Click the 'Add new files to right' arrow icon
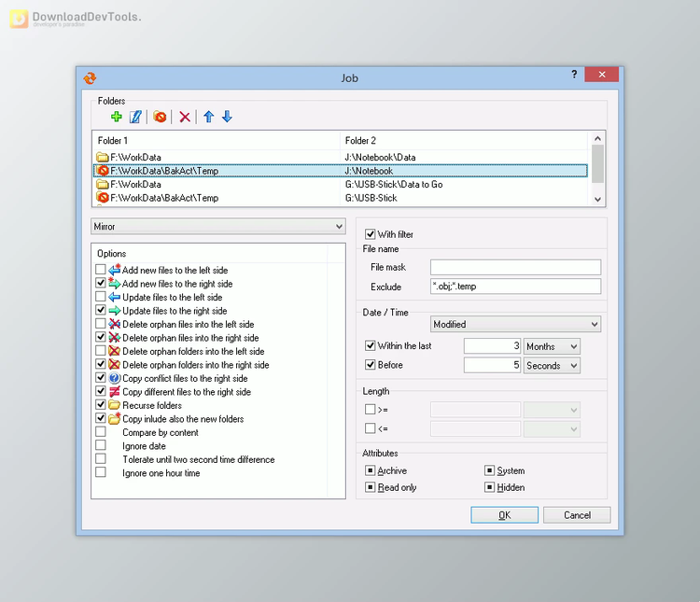 coord(115,283)
